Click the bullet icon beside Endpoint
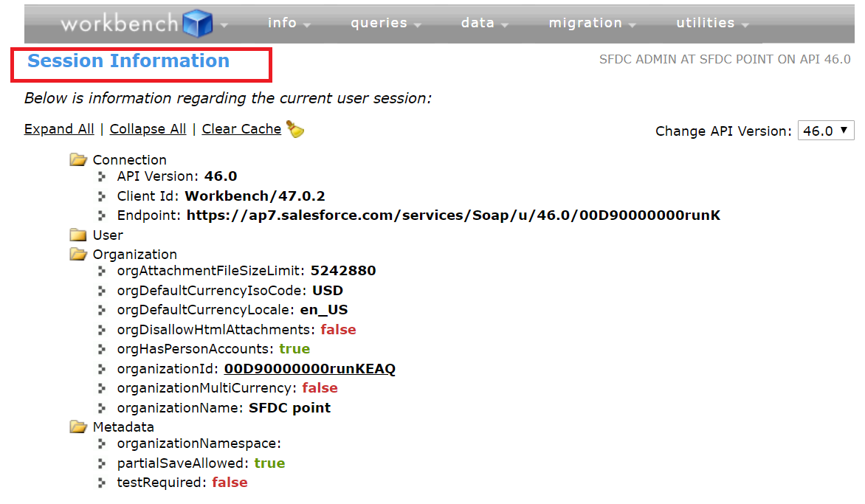The width and height of the screenshot is (865, 504). click(x=102, y=215)
